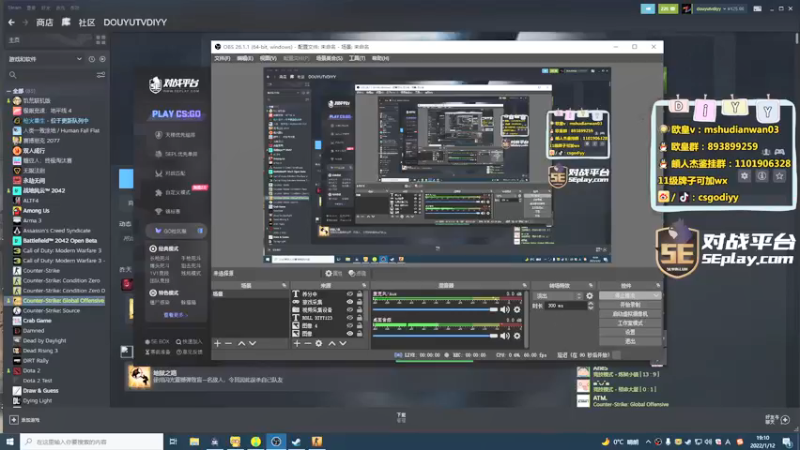Adjust transition duration stepper at 300 ms
Screen dimensions: 800x450
[x=591, y=306]
